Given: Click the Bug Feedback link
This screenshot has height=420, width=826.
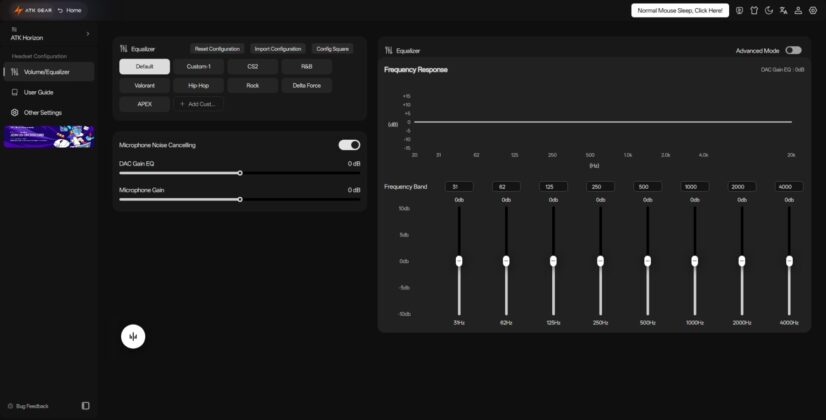Looking at the screenshot, I should 32,406.
